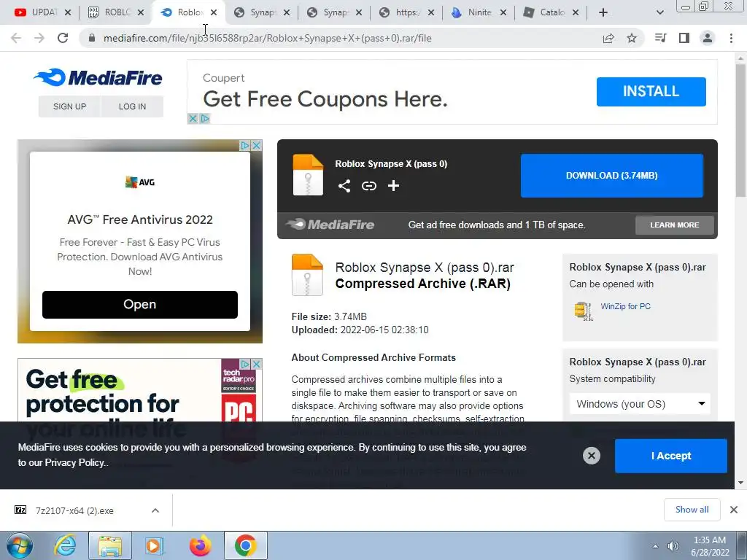Screen dimensions: 747x560
Task: Click the site lock icon in address bar
Action: pyautogui.click(x=92, y=38)
